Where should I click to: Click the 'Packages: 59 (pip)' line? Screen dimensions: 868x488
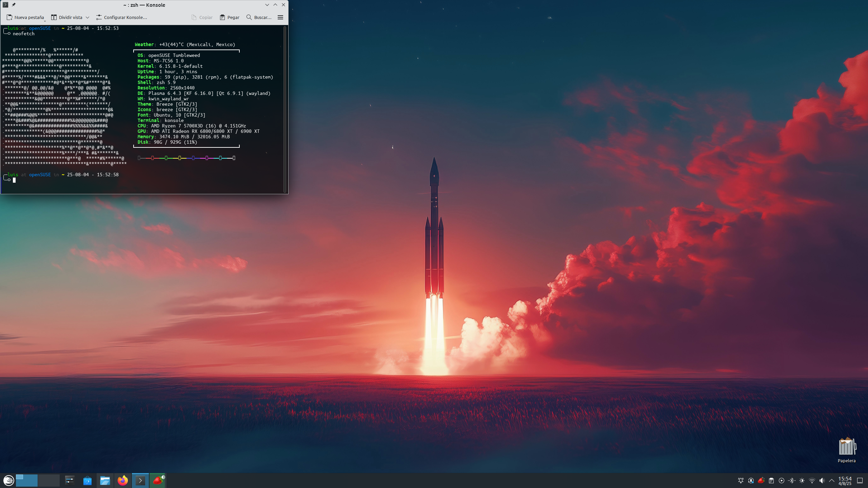click(x=205, y=77)
